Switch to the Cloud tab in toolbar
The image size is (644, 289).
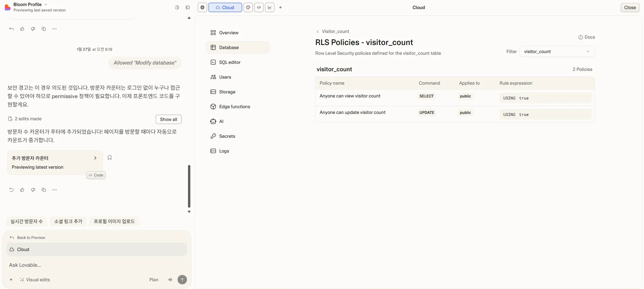coord(225,7)
